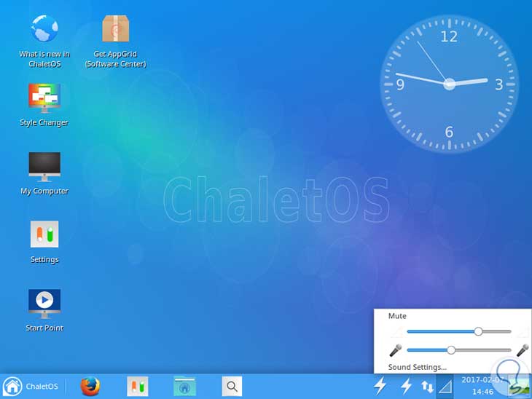The width and height of the screenshot is (532, 399).
Task: Open the My Computer desktop icon
Action: [x=44, y=167]
